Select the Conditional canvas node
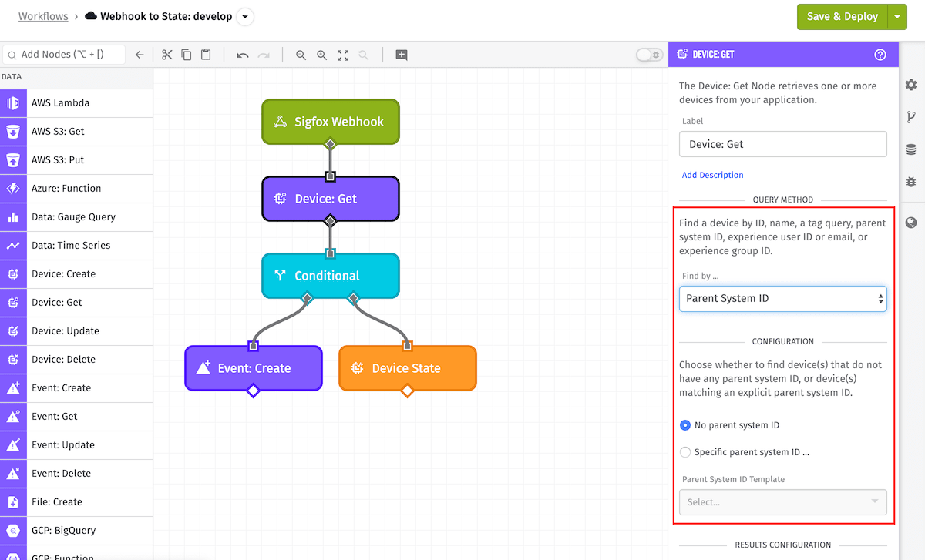 coord(331,276)
